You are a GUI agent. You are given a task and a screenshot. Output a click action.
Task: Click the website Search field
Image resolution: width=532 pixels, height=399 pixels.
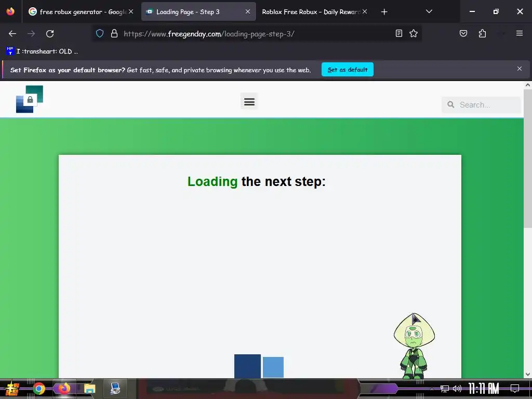(481, 104)
